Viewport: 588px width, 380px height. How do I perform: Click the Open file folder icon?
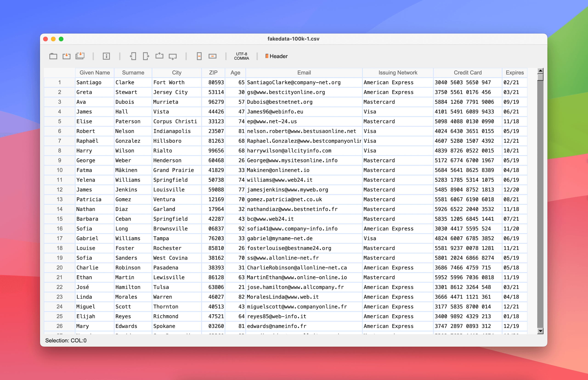point(53,56)
